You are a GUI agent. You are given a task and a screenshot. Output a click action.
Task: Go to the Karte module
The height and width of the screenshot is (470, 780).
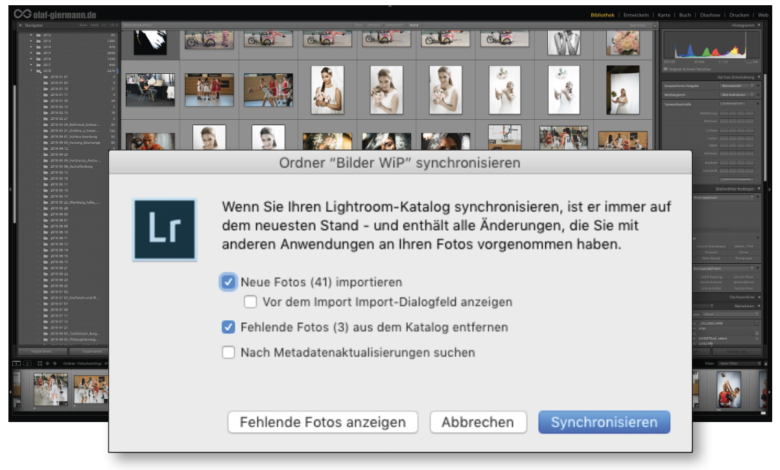coord(664,15)
